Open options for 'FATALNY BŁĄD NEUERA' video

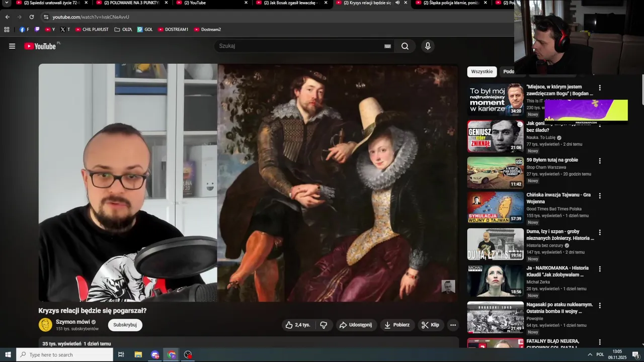coord(600,342)
